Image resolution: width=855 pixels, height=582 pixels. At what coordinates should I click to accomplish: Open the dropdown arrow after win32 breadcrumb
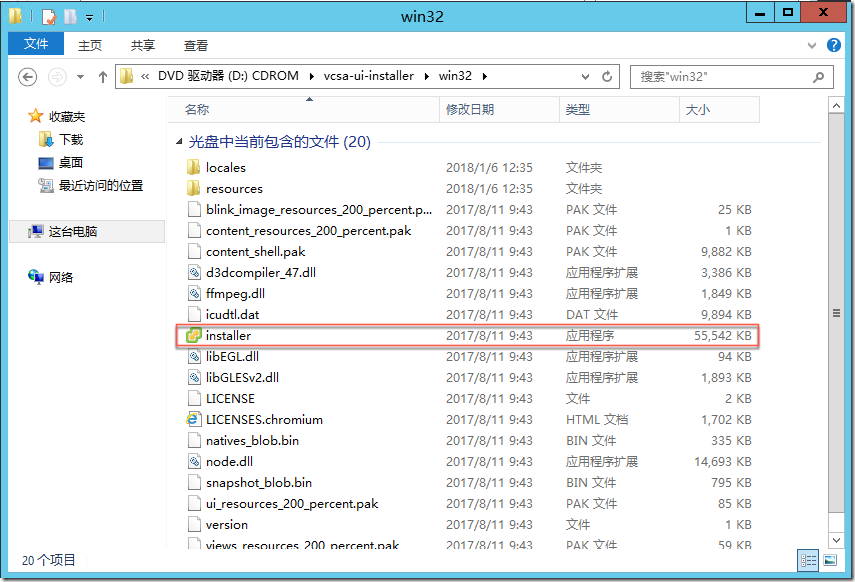coord(485,76)
